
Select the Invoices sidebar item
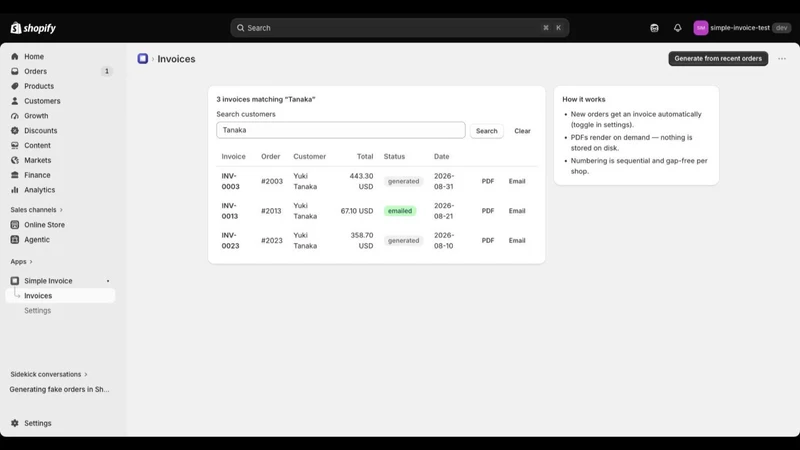click(x=60, y=295)
